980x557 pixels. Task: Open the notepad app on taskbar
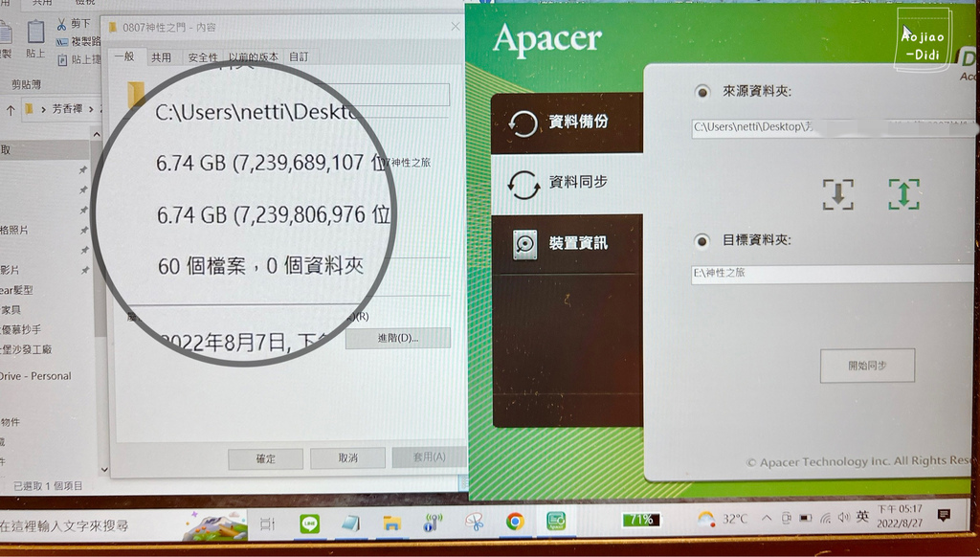coord(350,523)
